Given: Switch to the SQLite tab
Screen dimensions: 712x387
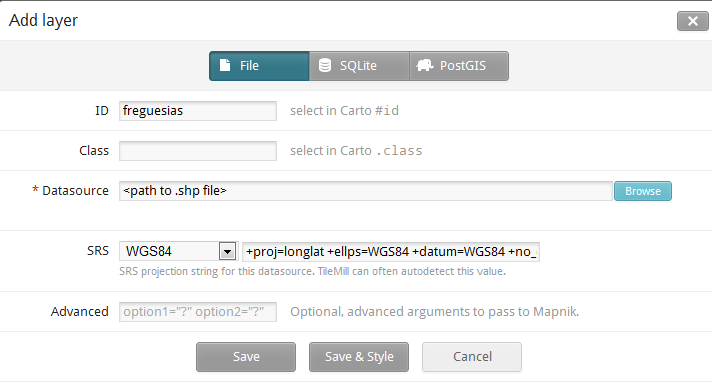Looking at the screenshot, I should coord(359,66).
